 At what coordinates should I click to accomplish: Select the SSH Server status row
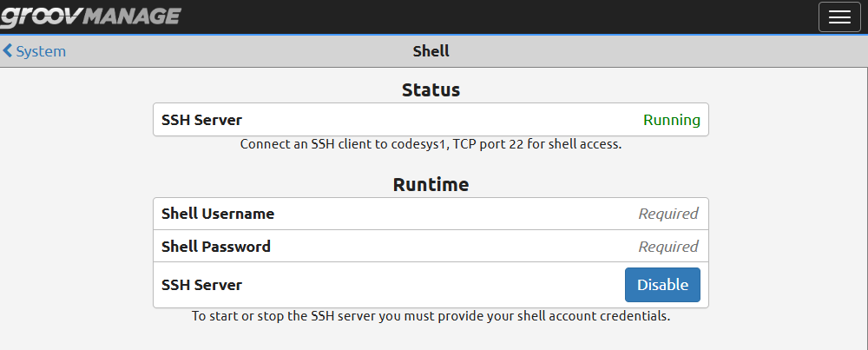pos(431,120)
